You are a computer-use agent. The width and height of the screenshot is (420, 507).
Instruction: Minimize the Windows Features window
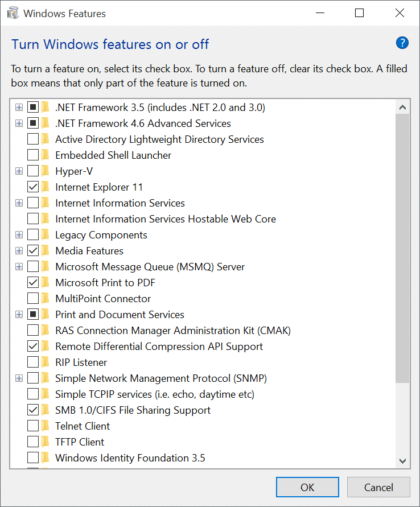pyautogui.click(x=320, y=13)
